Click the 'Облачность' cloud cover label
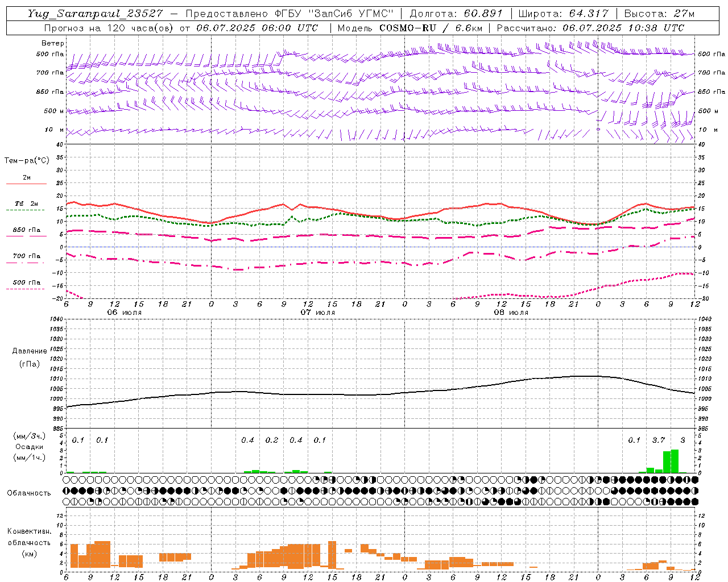Image resolution: width=728 pixels, height=582 pixels. [x=29, y=493]
